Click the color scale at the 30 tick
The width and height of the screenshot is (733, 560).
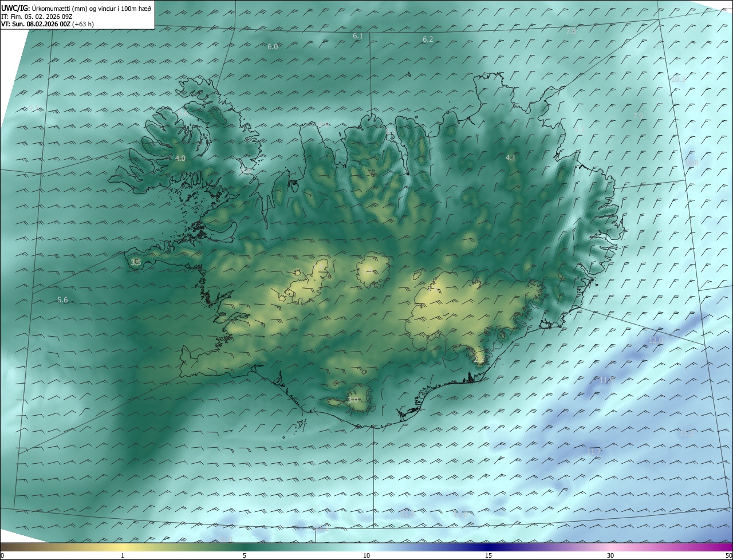tap(610, 555)
